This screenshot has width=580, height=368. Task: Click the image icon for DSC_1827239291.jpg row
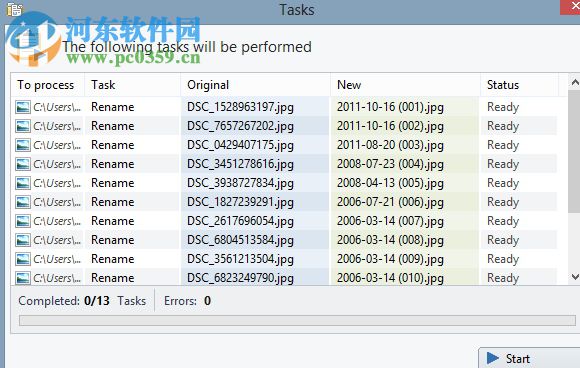tap(23, 202)
